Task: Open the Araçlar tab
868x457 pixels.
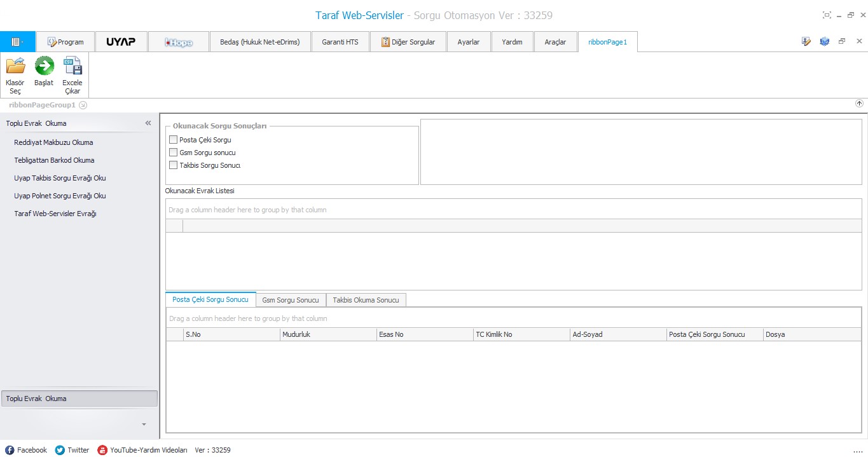Action: pos(555,42)
